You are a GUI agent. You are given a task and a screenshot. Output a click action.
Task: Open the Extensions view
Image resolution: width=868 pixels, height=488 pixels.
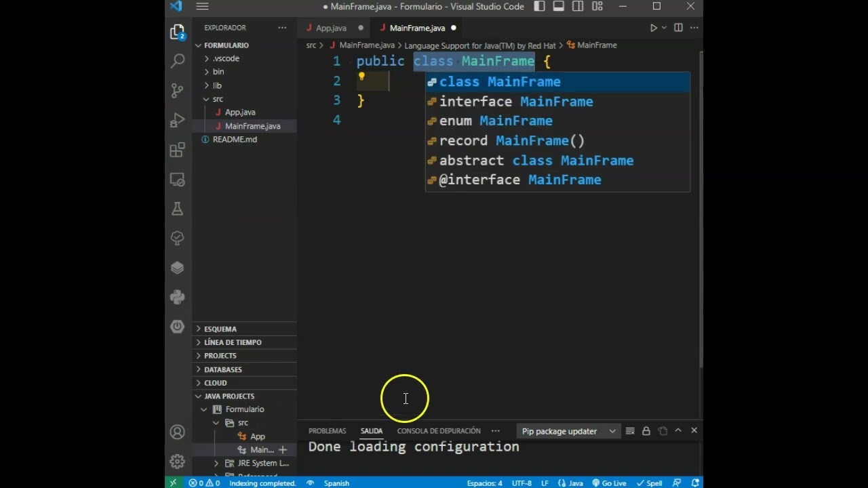[178, 150]
